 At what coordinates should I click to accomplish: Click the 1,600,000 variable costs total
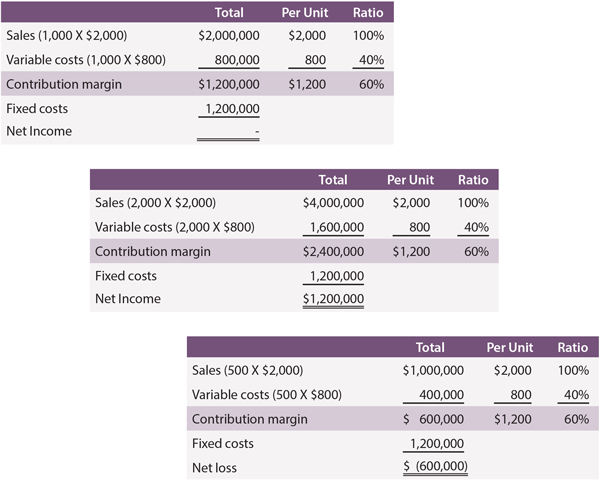(x=336, y=227)
